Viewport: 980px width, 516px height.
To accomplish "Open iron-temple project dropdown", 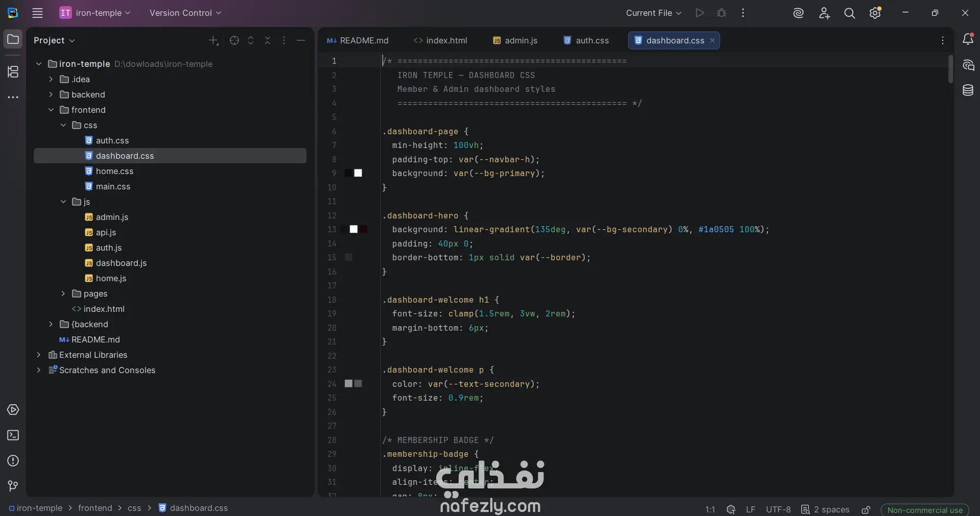I will point(95,13).
